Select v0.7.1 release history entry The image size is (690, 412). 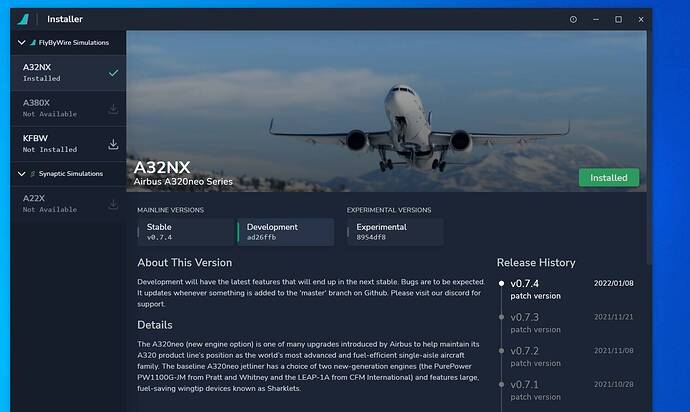click(567, 390)
